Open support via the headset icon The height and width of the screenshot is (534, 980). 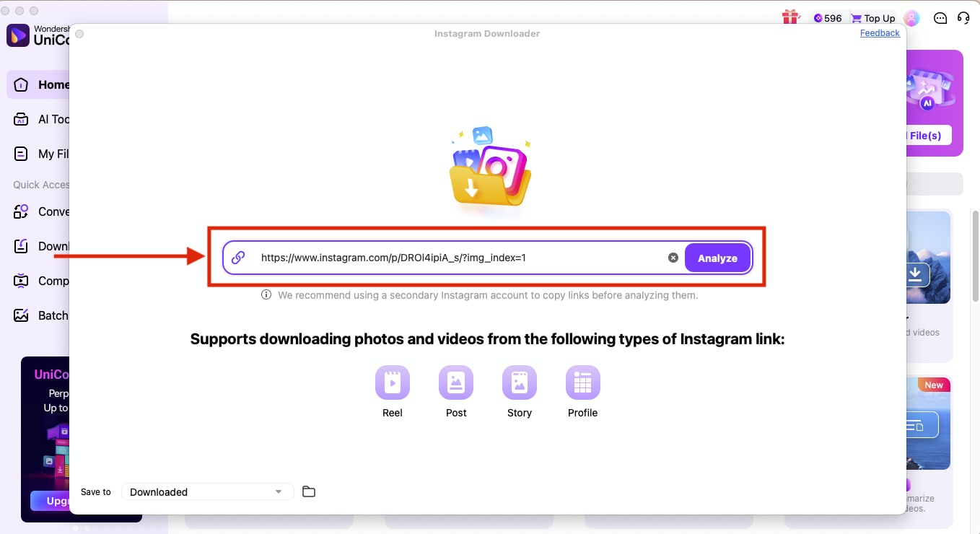965,17
